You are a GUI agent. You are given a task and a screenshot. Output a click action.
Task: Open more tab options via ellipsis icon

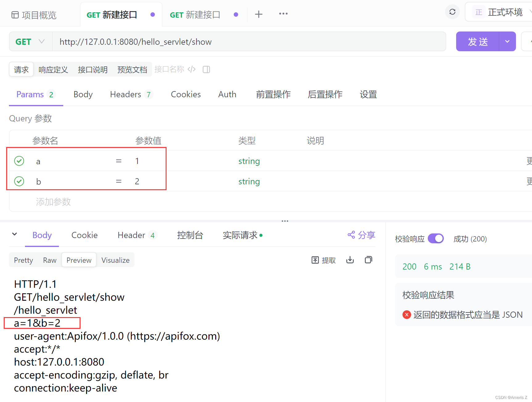tap(283, 14)
